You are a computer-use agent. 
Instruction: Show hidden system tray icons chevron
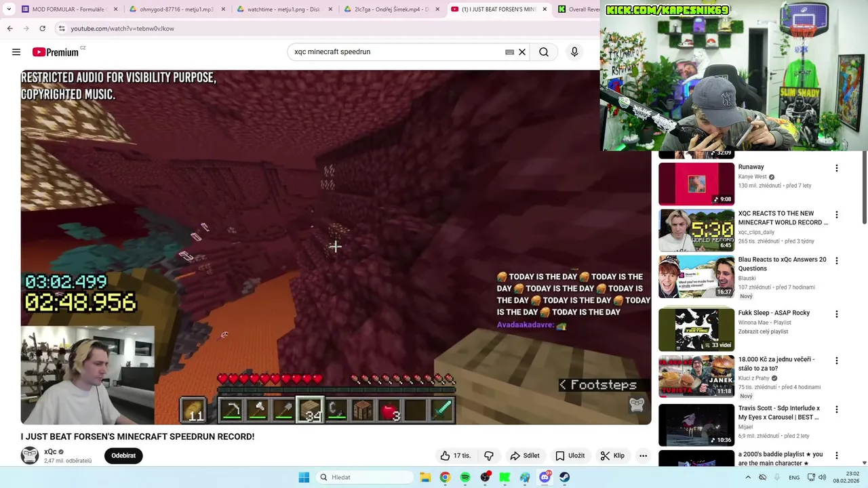(x=748, y=477)
